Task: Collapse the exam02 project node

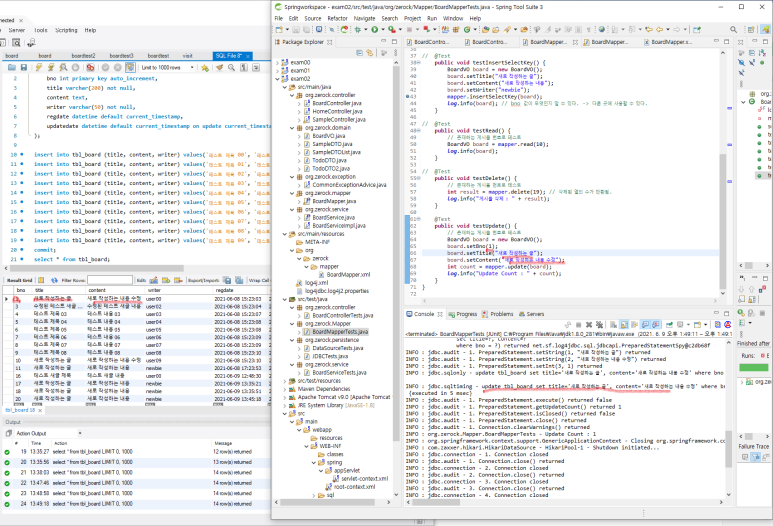Action: tap(278, 79)
